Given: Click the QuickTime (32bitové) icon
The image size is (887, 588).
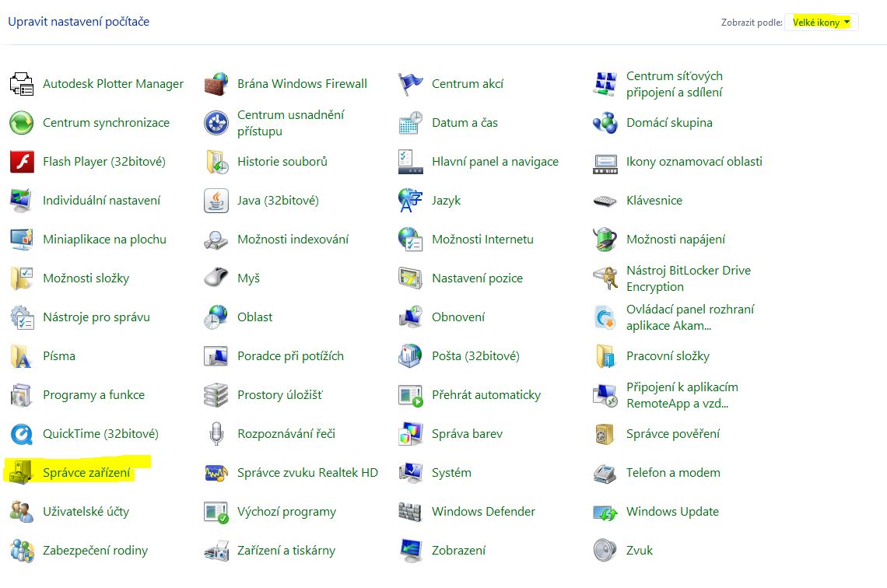Looking at the screenshot, I should (x=21, y=434).
